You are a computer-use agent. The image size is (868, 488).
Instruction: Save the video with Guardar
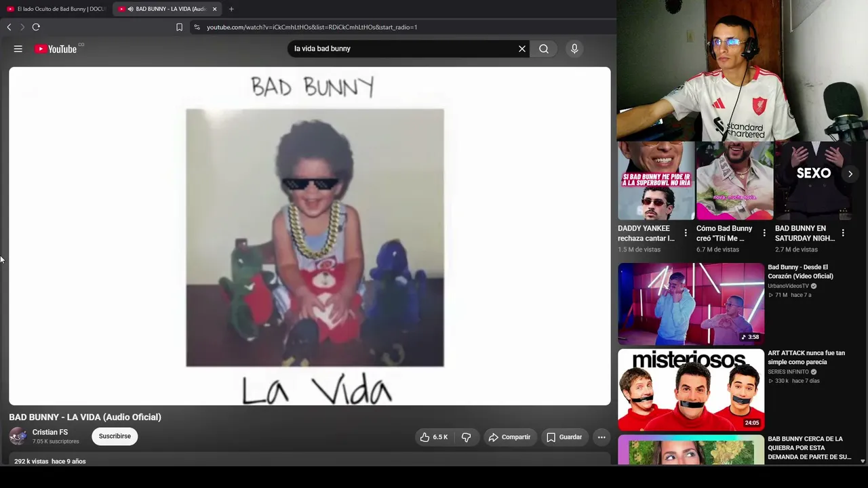point(564,437)
